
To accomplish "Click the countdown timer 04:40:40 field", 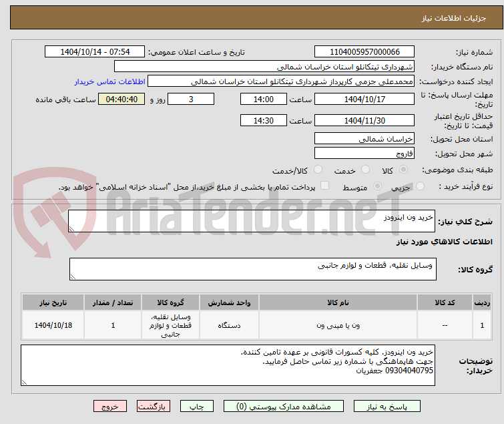I will tap(121, 99).
